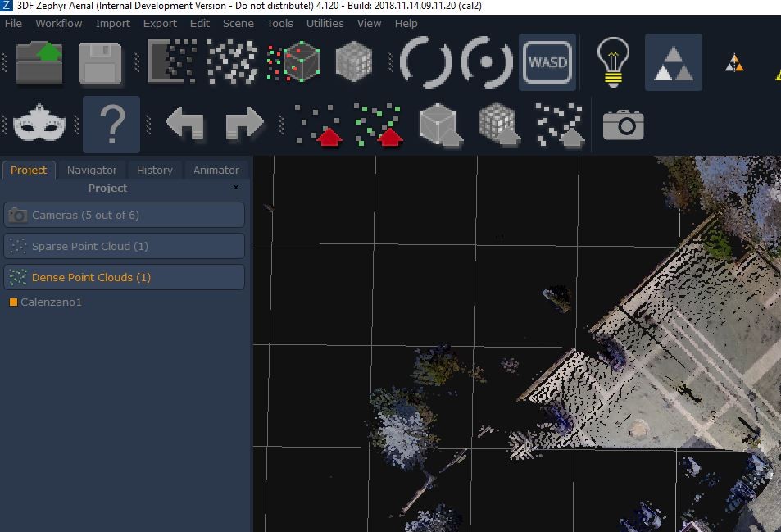Screen dimensions: 781x532
Task: Click the question mark help icon
Action: [x=111, y=125]
